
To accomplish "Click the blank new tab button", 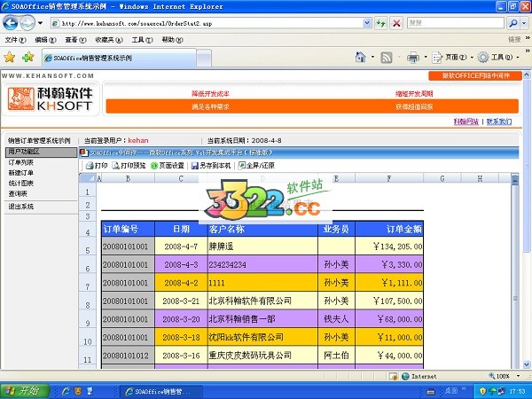I will (204, 59).
